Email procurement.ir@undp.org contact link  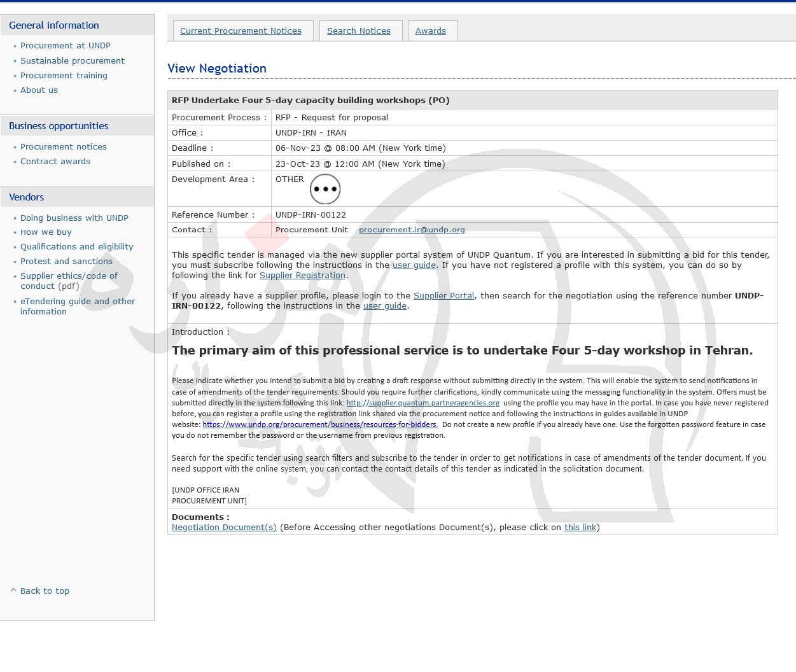(x=412, y=230)
